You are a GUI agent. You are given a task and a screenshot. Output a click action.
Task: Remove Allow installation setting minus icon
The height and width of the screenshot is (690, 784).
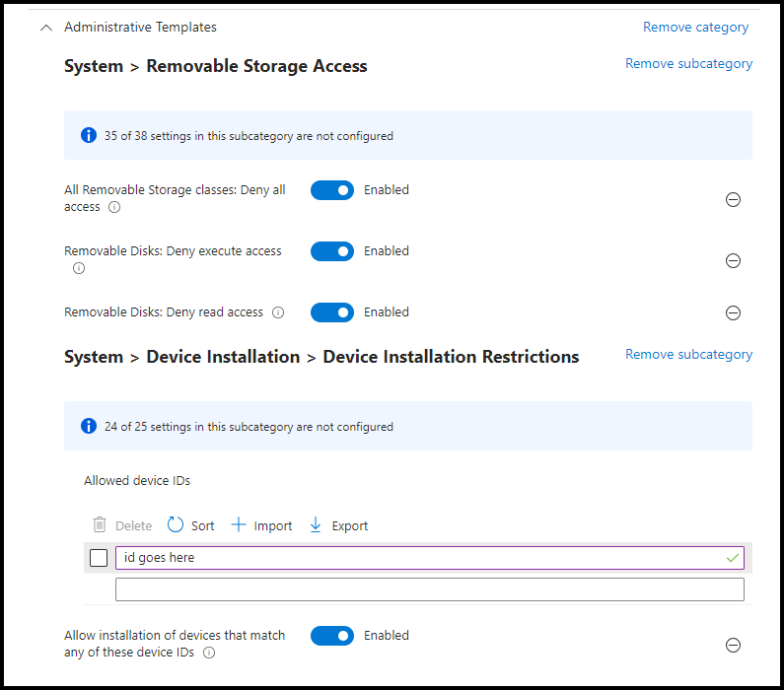pyautogui.click(x=733, y=645)
